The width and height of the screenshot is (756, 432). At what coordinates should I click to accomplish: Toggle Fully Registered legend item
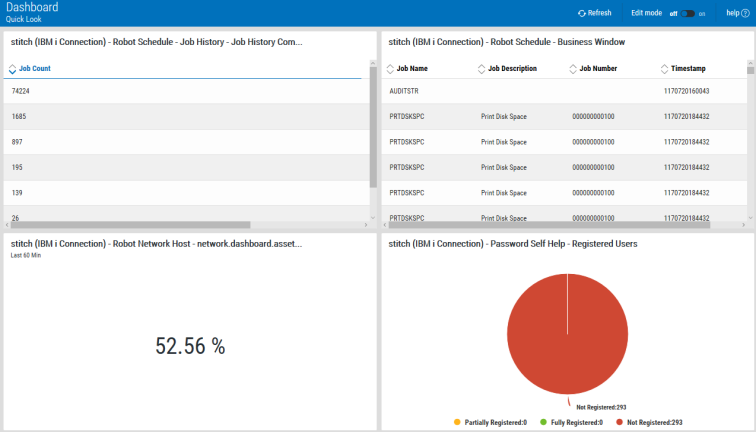point(569,423)
